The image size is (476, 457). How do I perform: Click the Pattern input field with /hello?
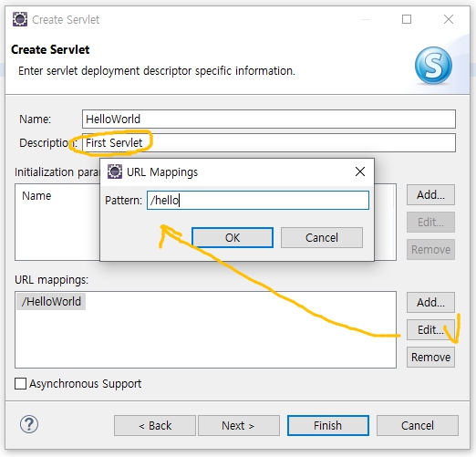(x=258, y=200)
